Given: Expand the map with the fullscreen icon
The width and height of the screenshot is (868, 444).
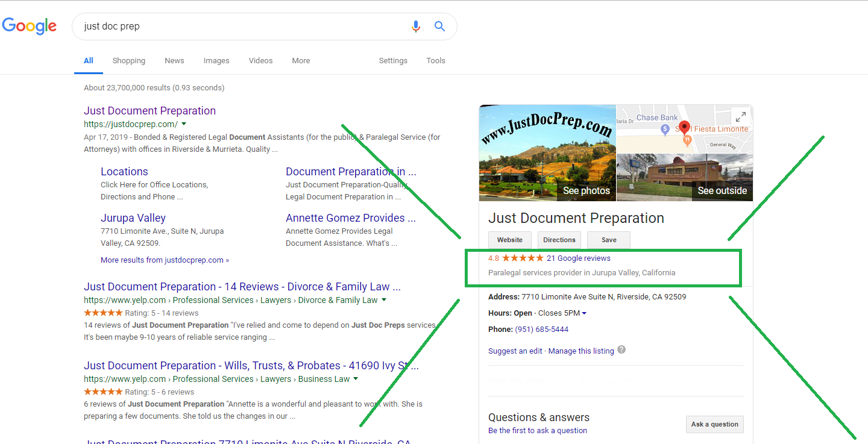Looking at the screenshot, I should [740, 117].
